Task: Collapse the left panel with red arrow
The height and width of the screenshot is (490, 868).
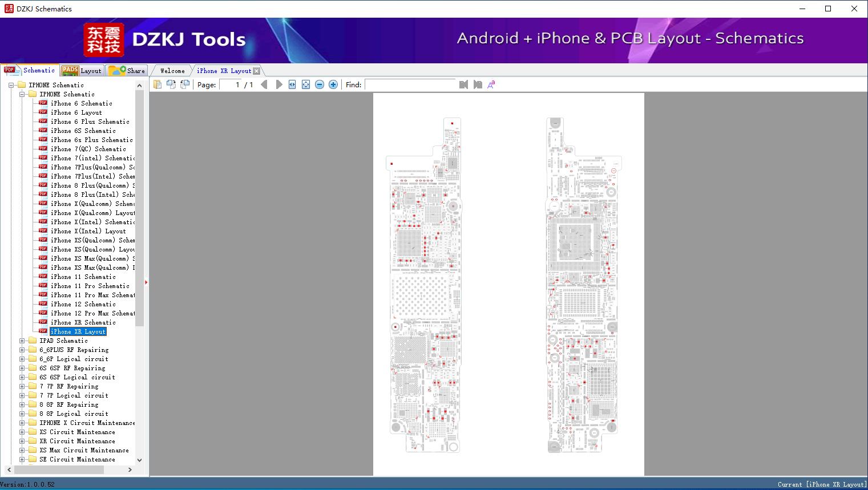Action: (146, 282)
